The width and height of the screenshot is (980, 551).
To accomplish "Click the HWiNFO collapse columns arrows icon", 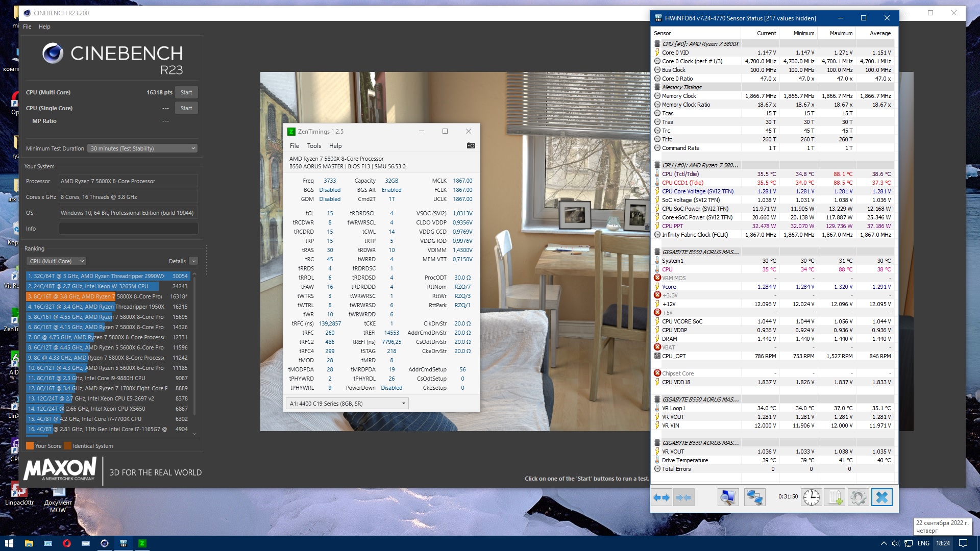I will coord(683,497).
